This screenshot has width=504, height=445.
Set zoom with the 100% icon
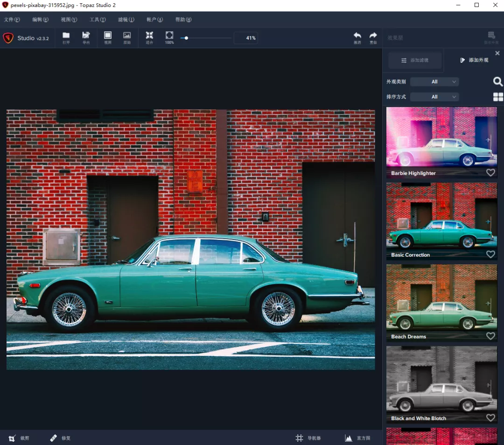[x=169, y=36]
